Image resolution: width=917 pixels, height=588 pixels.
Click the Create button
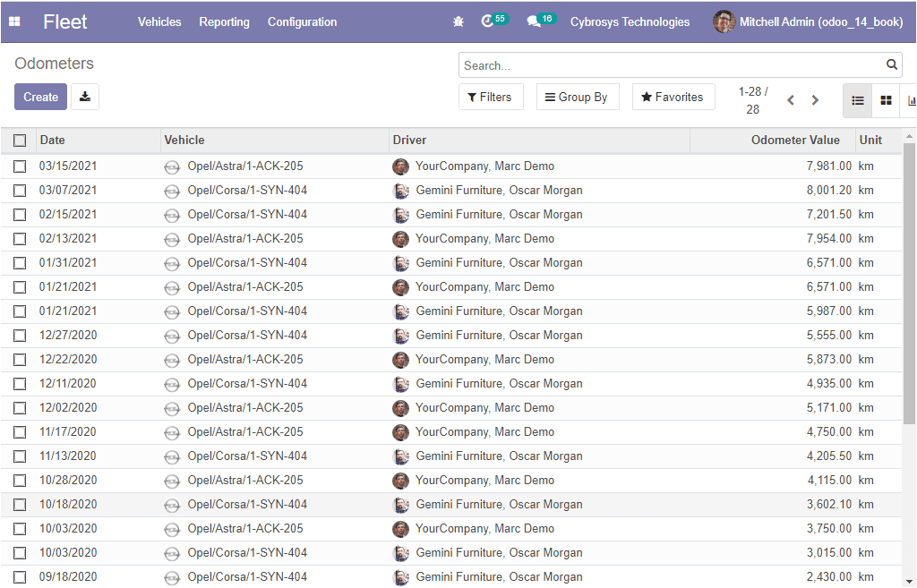click(x=40, y=97)
